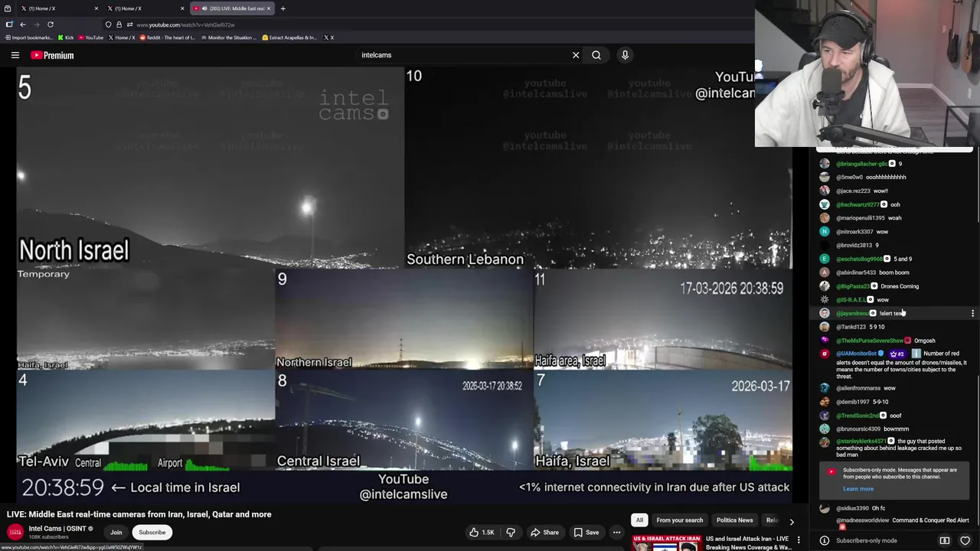This screenshot has width=980, height=551.
Task: Reload the page with the refresh icon
Action: click(51, 24)
